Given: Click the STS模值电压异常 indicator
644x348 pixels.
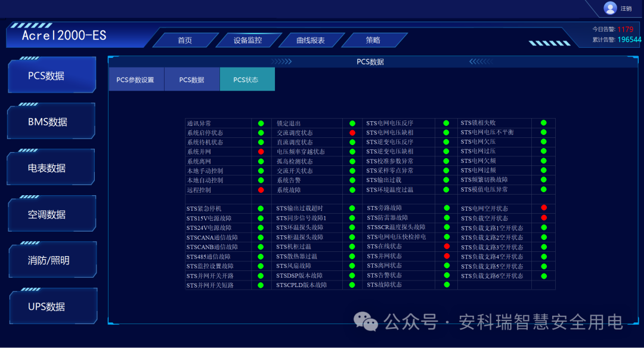Looking at the screenshot, I should [543, 190].
